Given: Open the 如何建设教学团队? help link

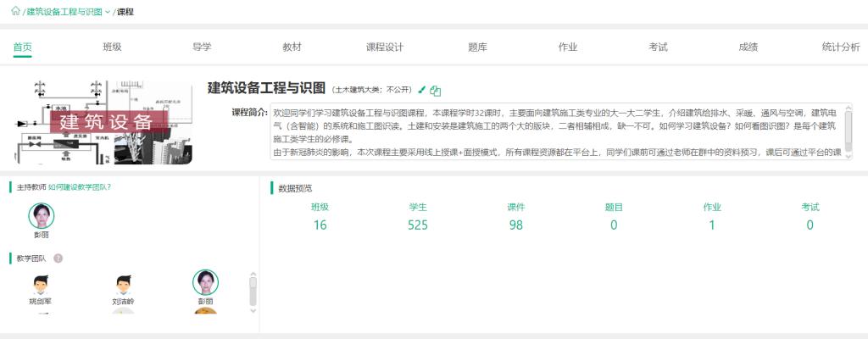Looking at the screenshot, I should [x=80, y=187].
